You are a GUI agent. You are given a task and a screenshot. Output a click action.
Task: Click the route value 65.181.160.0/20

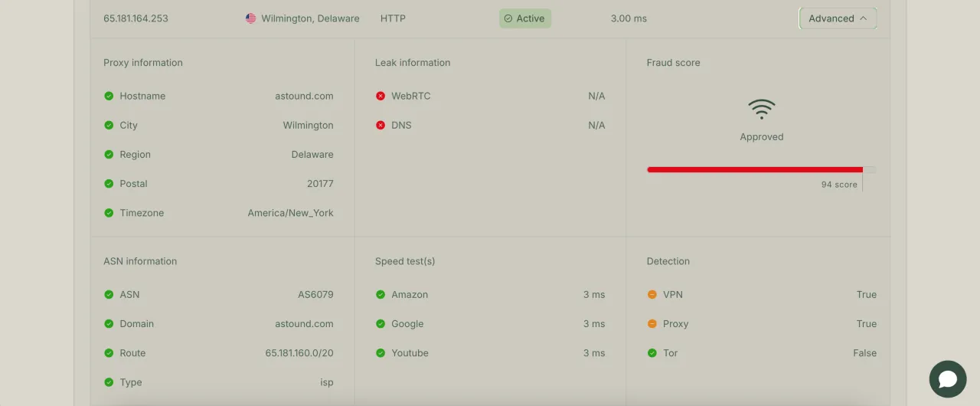[299, 353]
